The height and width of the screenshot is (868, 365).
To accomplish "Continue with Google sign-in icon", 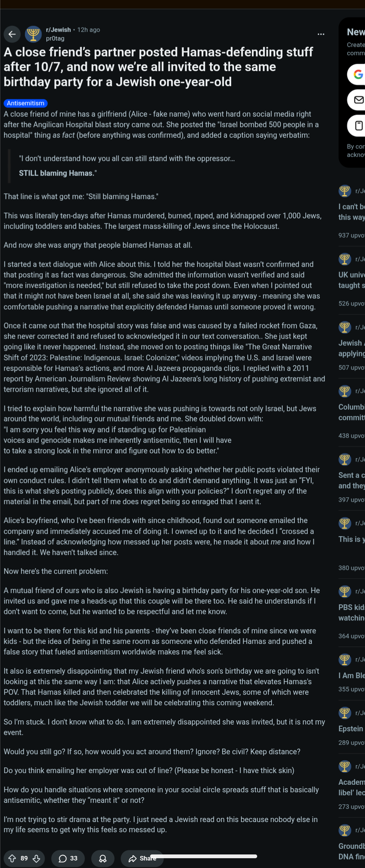I will [358, 74].
